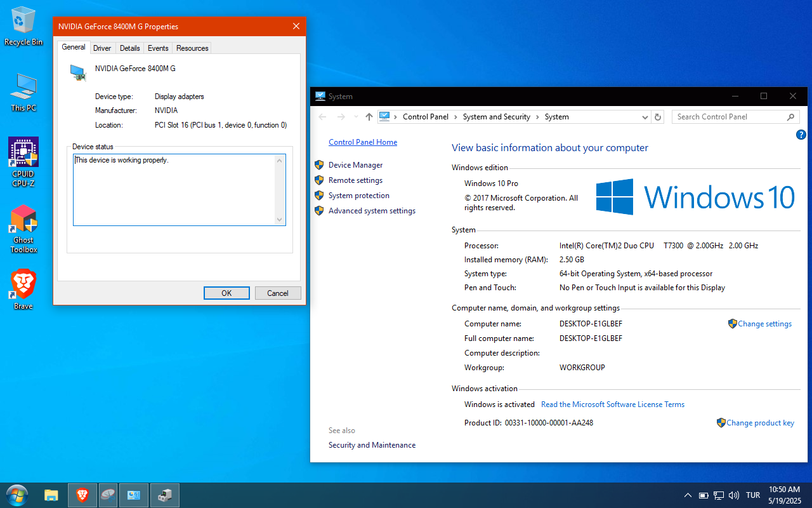Switch to the System control panel taskbar button
The image size is (812, 508).
click(134, 495)
